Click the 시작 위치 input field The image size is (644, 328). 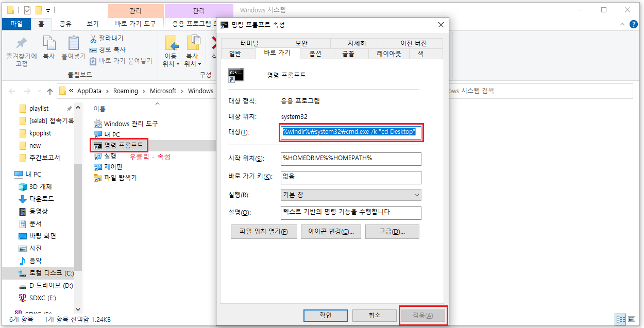point(351,159)
